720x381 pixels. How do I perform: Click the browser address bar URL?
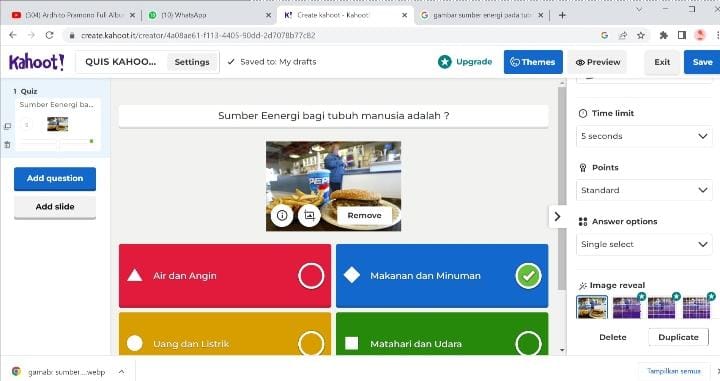point(198,35)
